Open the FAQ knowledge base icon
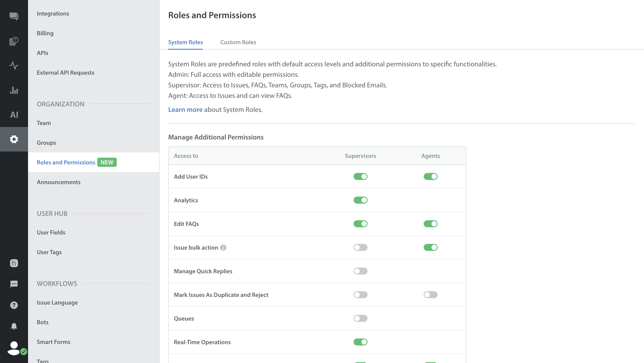 [x=14, y=41]
